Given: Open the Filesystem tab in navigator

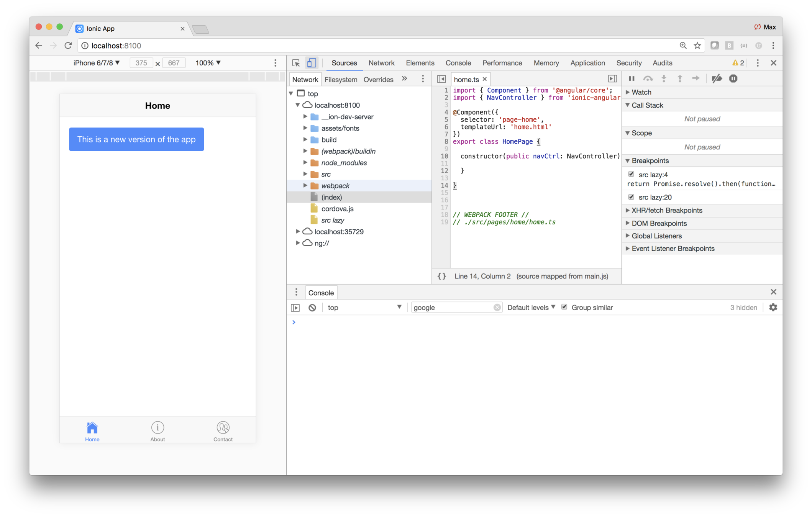Looking at the screenshot, I should tap(341, 79).
